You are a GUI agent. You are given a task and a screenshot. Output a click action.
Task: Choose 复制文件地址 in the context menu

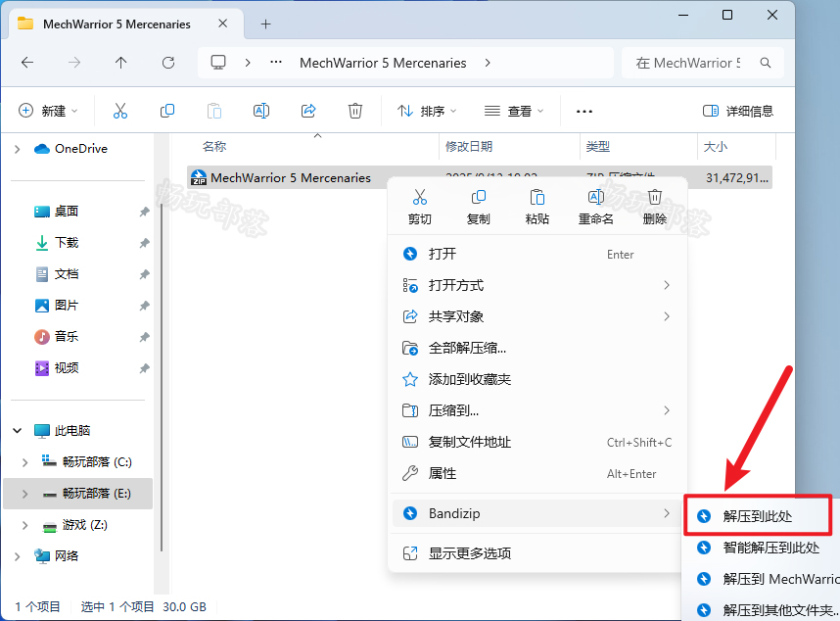pyautogui.click(x=537, y=442)
